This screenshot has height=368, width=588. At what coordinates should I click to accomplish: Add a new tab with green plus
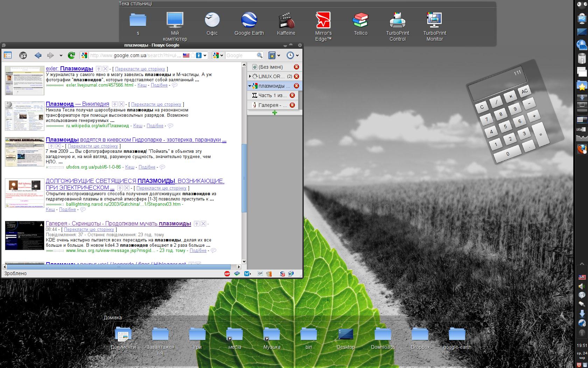point(274,113)
